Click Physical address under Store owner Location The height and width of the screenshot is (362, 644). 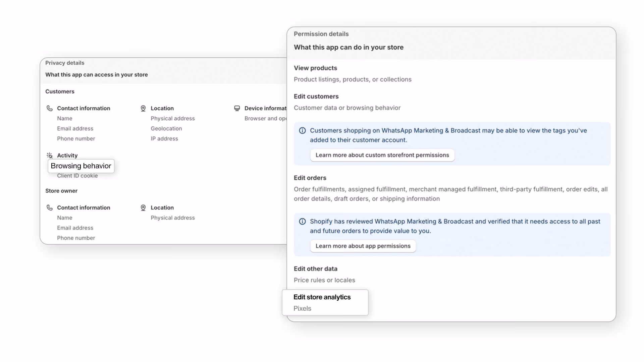point(173,218)
